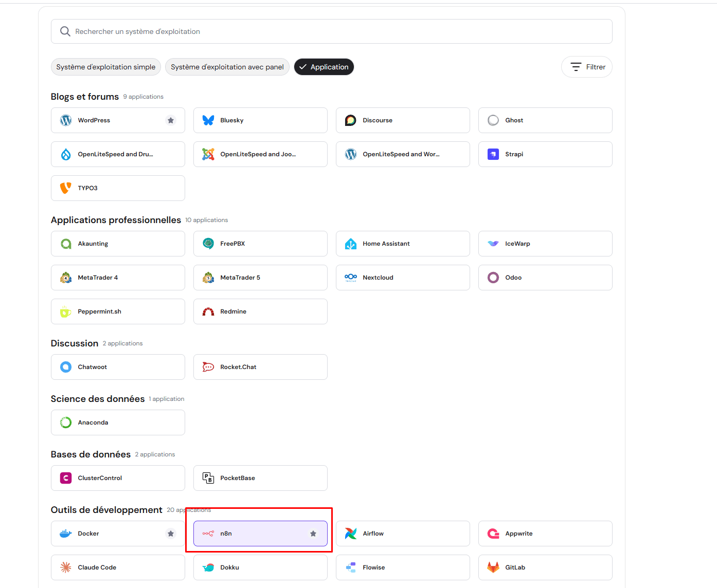Click the ClusterControl logo icon
Image resolution: width=717 pixels, height=588 pixels.
(x=66, y=478)
